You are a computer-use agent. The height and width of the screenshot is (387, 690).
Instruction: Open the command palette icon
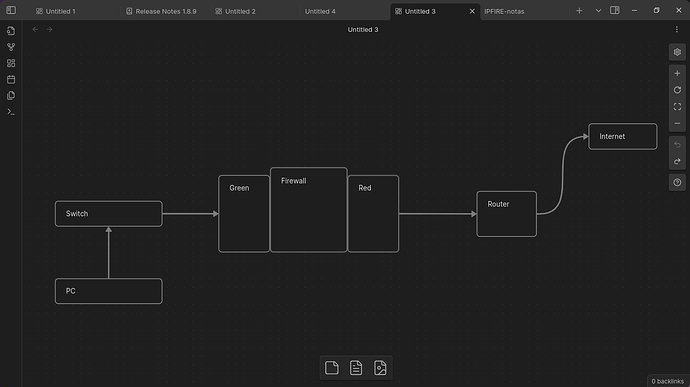coord(11,112)
